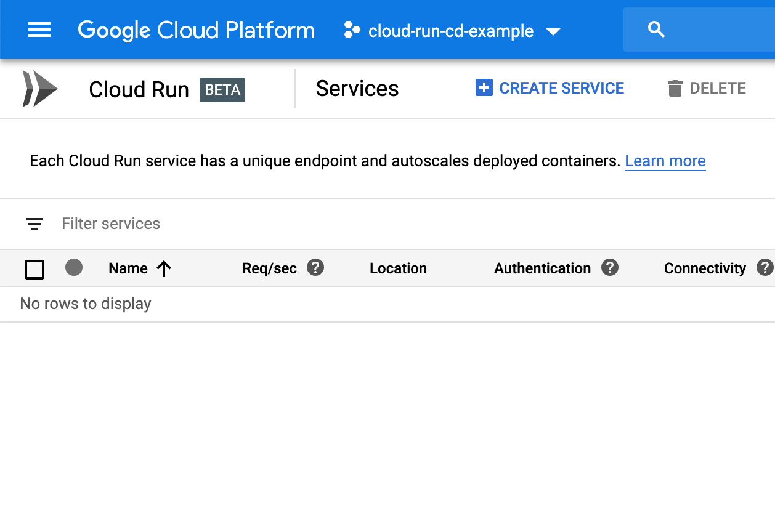This screenshot has height=532, width=775.
Task: Click the search magnifier icon
Action: click(657, 30)
